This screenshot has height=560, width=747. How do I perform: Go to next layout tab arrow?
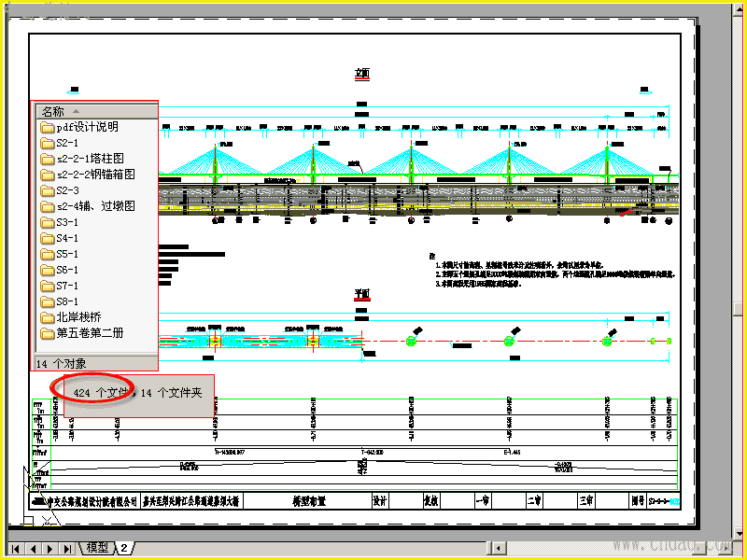click(50, 549)
